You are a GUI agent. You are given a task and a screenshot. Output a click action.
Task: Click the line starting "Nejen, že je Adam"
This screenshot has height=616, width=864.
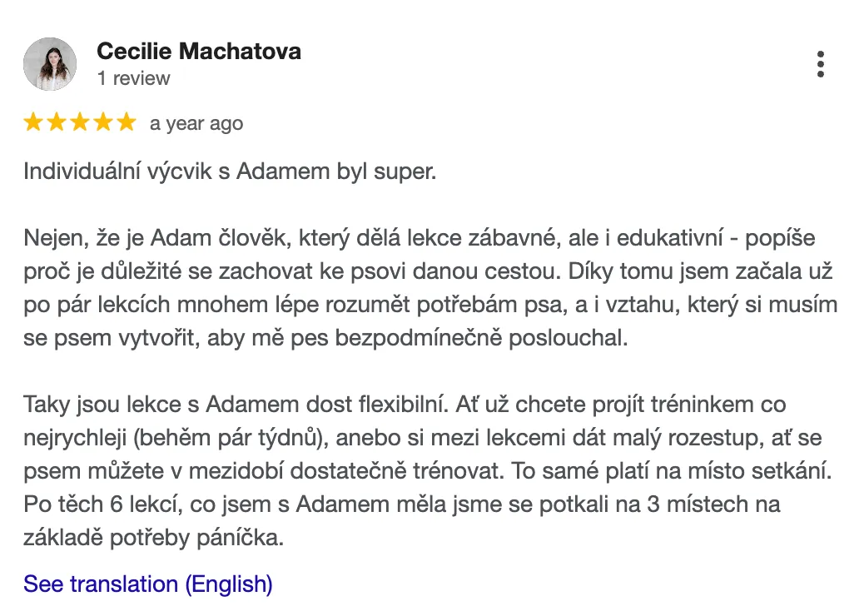tap(419, 239)
